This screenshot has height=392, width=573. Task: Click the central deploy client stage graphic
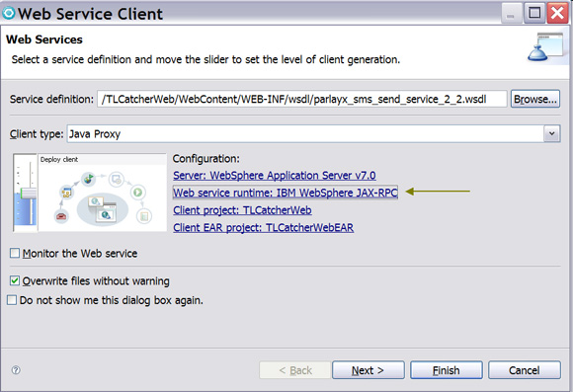coord(103,209)
